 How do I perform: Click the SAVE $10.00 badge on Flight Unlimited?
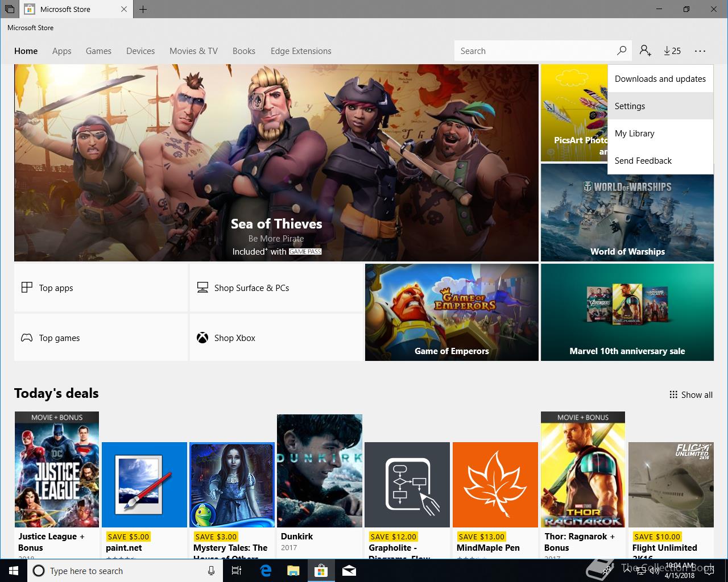click(657, 537)
